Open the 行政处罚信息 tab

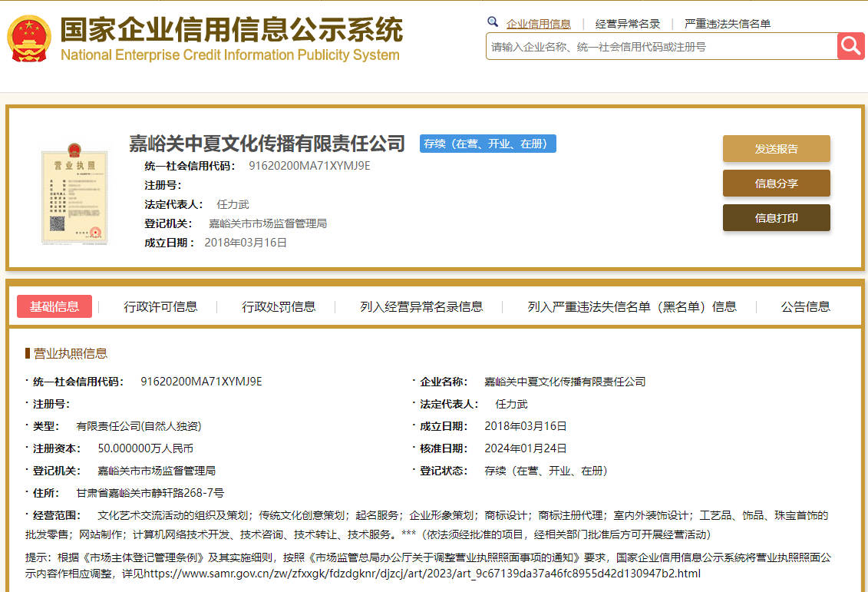coord(279,306)
